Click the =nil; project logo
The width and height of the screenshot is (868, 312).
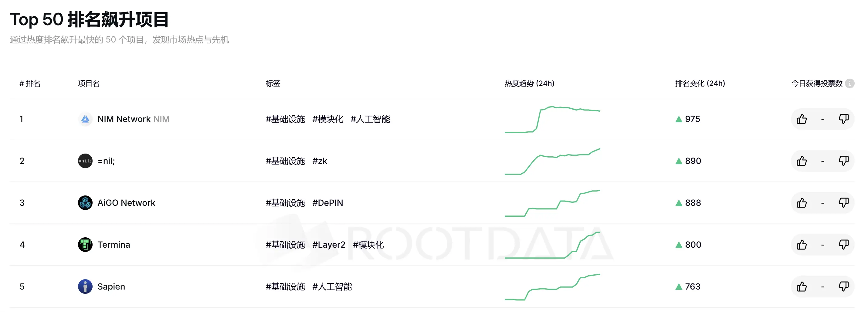85,161
